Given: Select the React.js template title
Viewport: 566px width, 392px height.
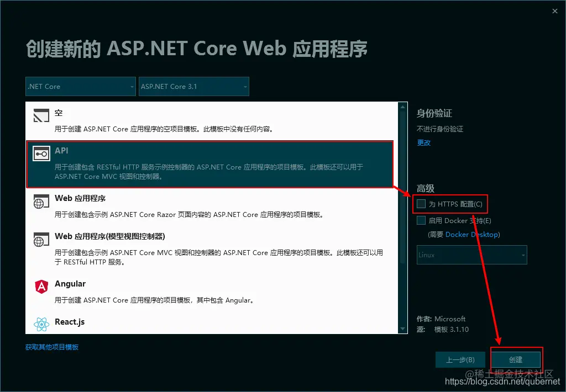Looking at the screenshot, I should click(x=70, y=322).
